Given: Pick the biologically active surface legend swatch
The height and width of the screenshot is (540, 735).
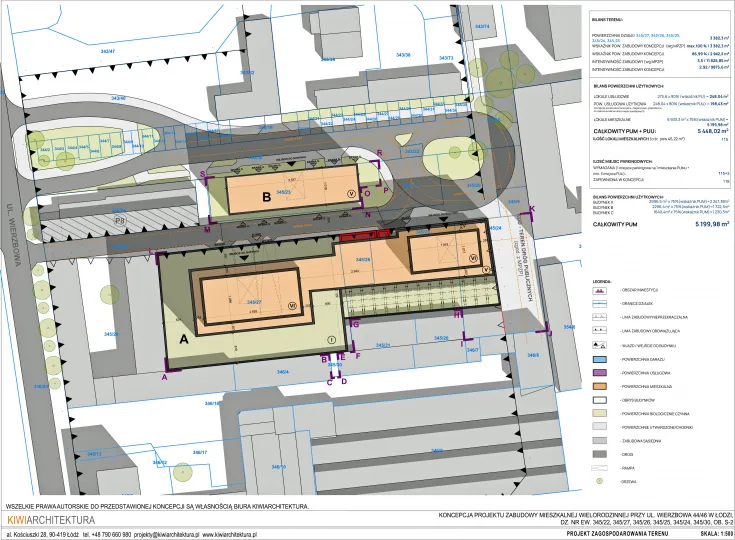Looking at the screenshot, I should pyautogui.click(x=597, y=411).
